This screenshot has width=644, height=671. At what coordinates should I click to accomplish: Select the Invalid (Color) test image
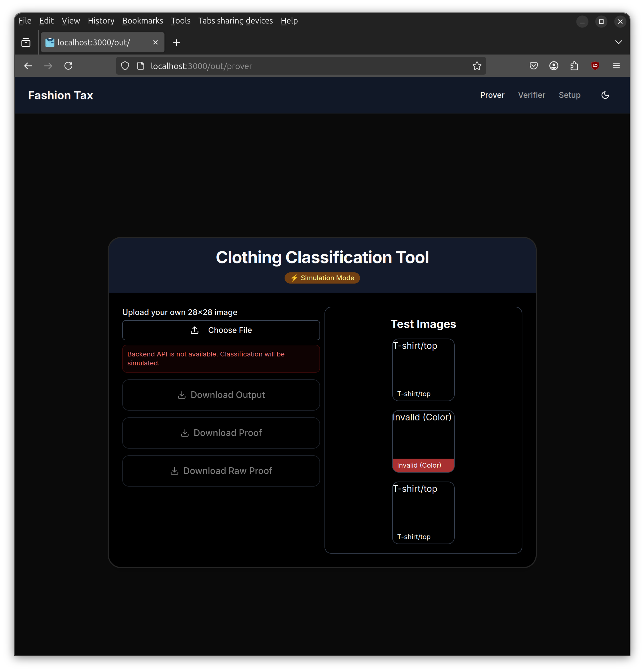pyautogui.click(x=423, y=441)
